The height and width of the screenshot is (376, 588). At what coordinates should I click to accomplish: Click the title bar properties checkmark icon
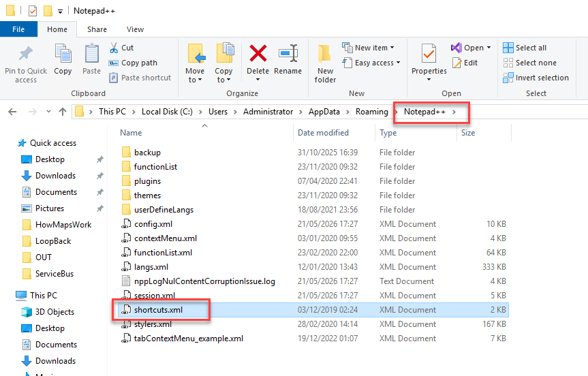[x=33, y=11]
